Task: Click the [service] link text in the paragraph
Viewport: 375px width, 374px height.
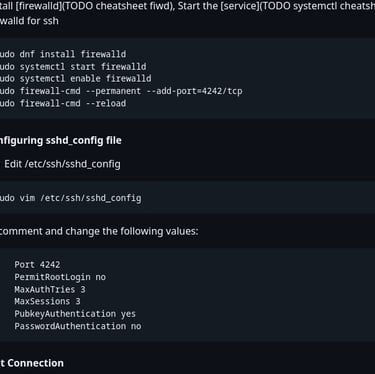Action: (x=239, y=6)
